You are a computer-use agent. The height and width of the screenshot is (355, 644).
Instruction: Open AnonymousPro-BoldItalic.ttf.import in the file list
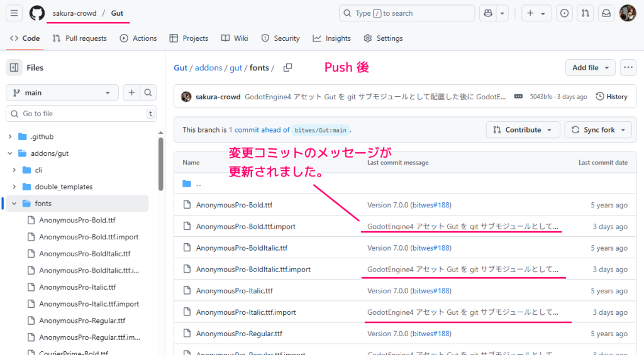253,269
